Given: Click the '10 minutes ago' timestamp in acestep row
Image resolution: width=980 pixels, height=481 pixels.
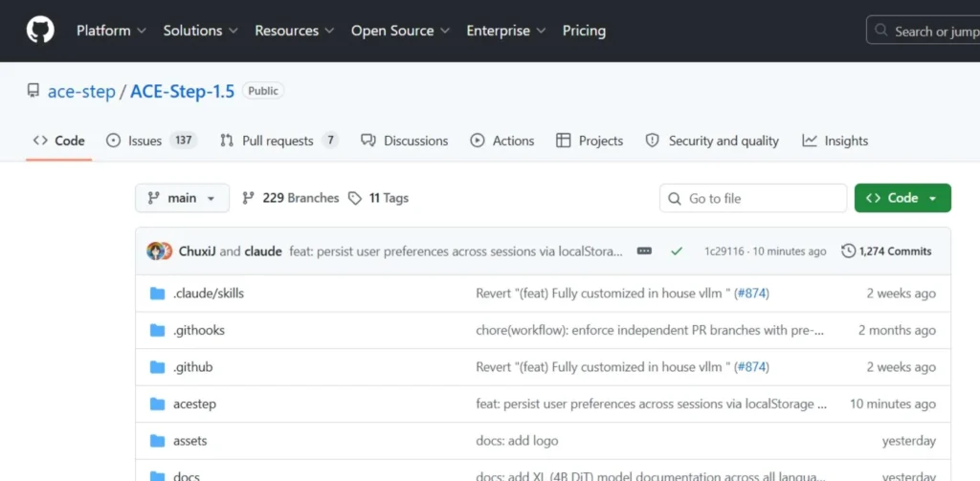Looking at the screenshot, I should coord(893,404).
